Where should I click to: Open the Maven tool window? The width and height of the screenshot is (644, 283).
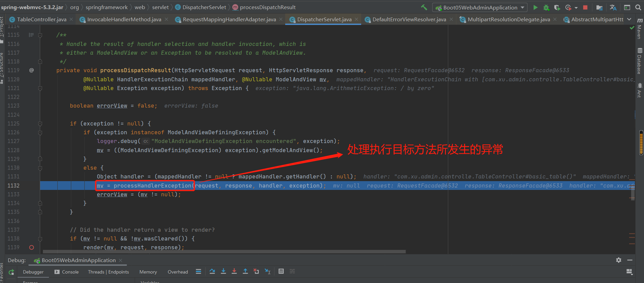(x=639, y=29)
